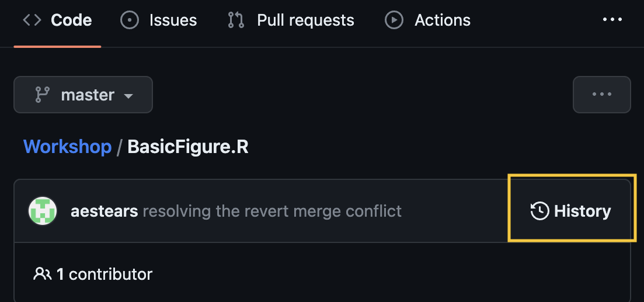Navigate to the Workshop repository link
644x302 pixels.
click(67, 146)
